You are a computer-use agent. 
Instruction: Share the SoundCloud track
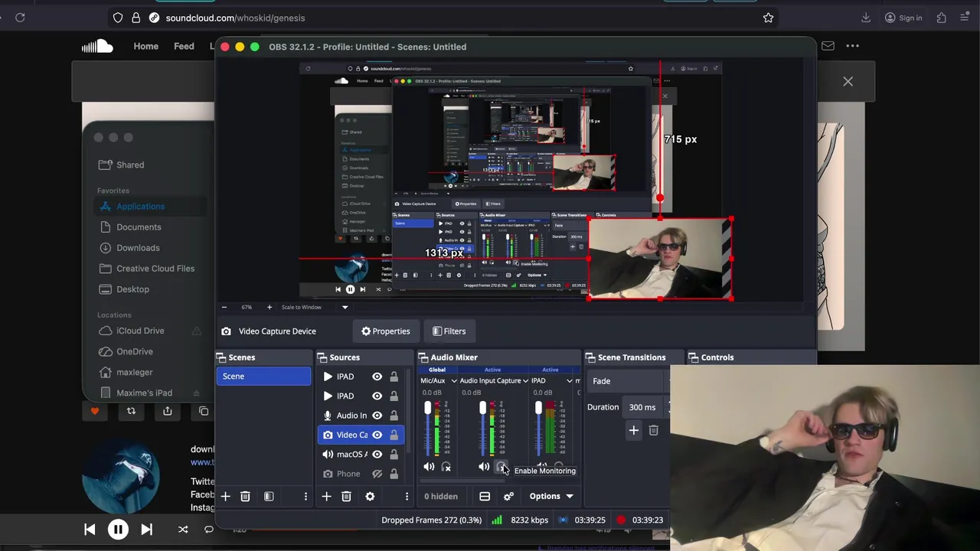pos(167,411)
